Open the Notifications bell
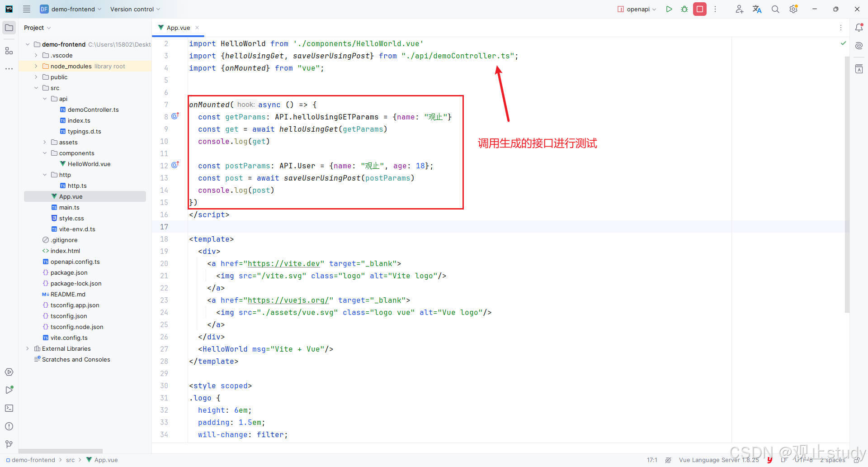This screenshot has width=868, height=467. tap(859, 28)
